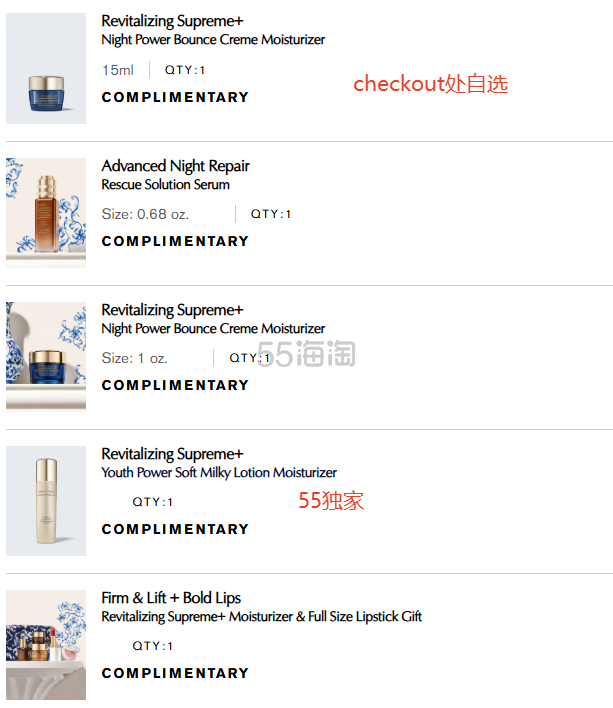Click the 55海淘 watermark
The width and height of the screenshot is (613, 708).
pyautogui.click(x=306, y=354)
